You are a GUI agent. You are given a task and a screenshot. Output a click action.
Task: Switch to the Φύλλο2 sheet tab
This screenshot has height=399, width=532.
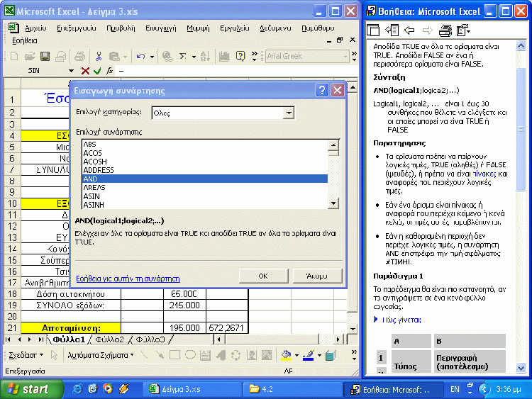point(109,339)
